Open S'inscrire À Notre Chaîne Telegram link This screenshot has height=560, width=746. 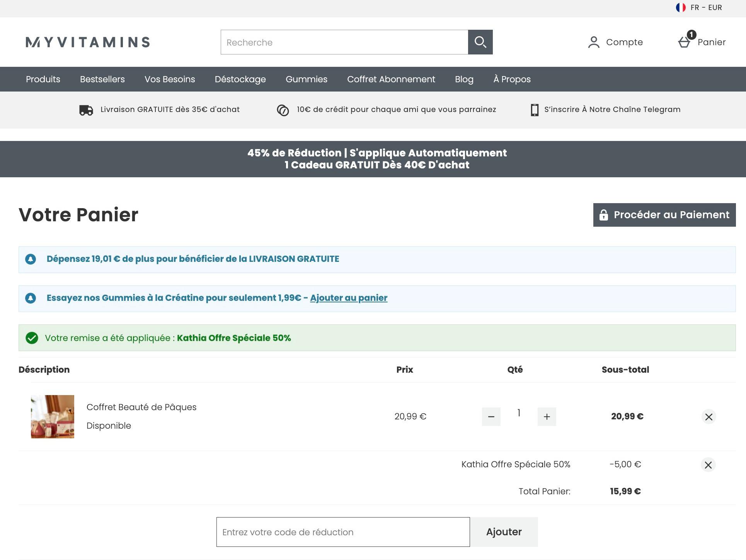pos(612,110)
